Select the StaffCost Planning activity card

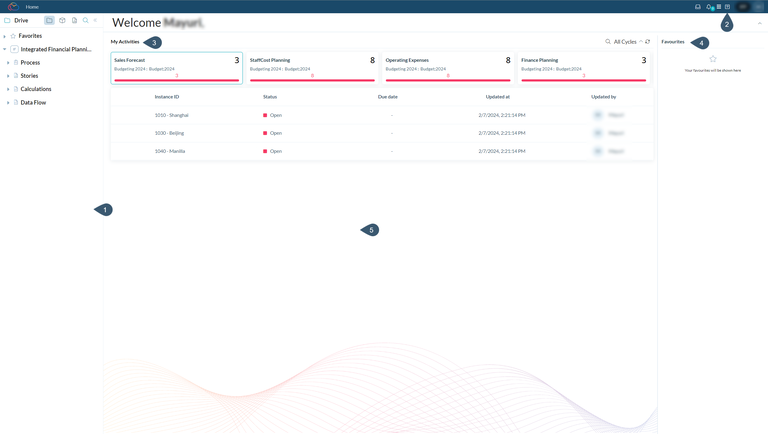point(311,67)
